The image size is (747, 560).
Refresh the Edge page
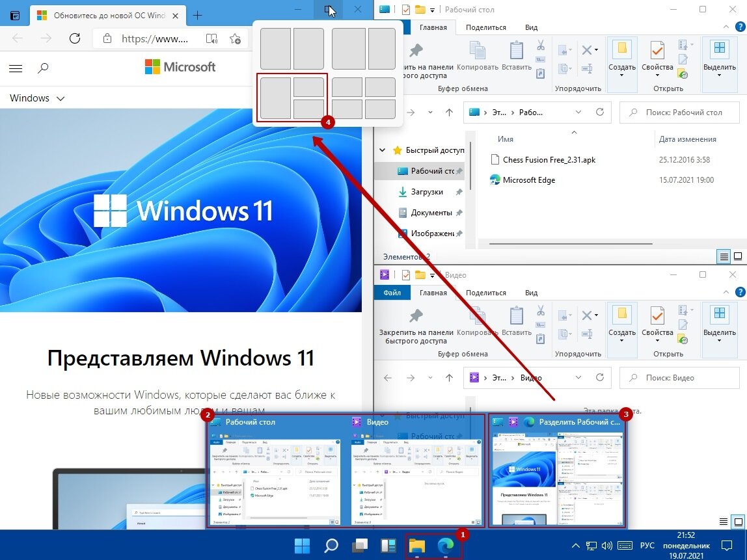pyautogui.click(x=75, y=38)
